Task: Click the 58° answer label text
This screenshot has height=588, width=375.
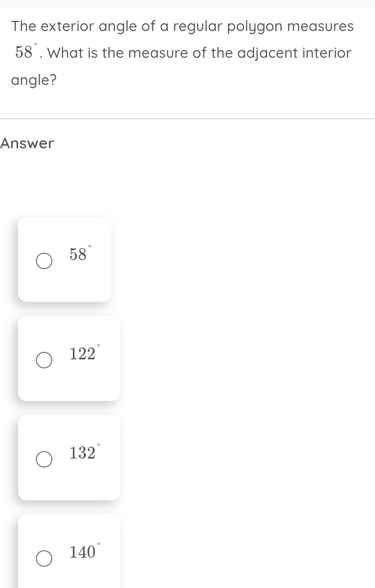Action: coord(80,253)
